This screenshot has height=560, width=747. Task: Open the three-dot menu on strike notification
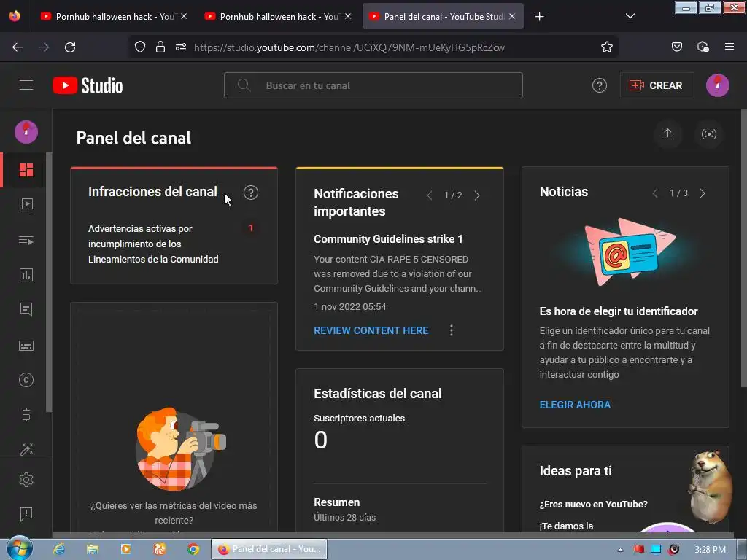451,330
